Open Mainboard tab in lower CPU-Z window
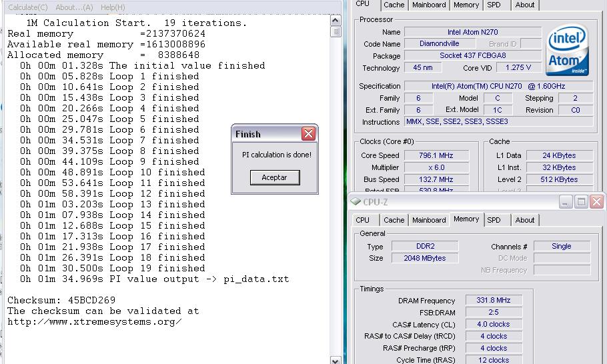This screenshot has width=607, height=364. coord(429,220)
